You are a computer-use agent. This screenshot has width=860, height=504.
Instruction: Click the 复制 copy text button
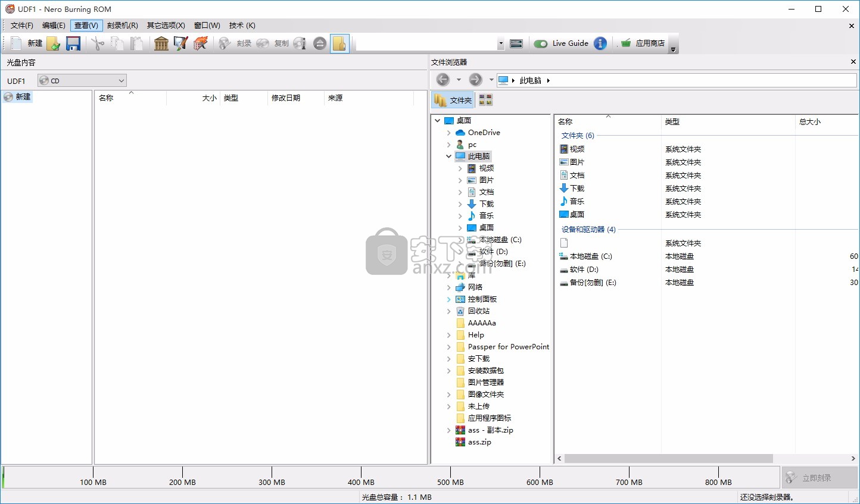[281, 43]
